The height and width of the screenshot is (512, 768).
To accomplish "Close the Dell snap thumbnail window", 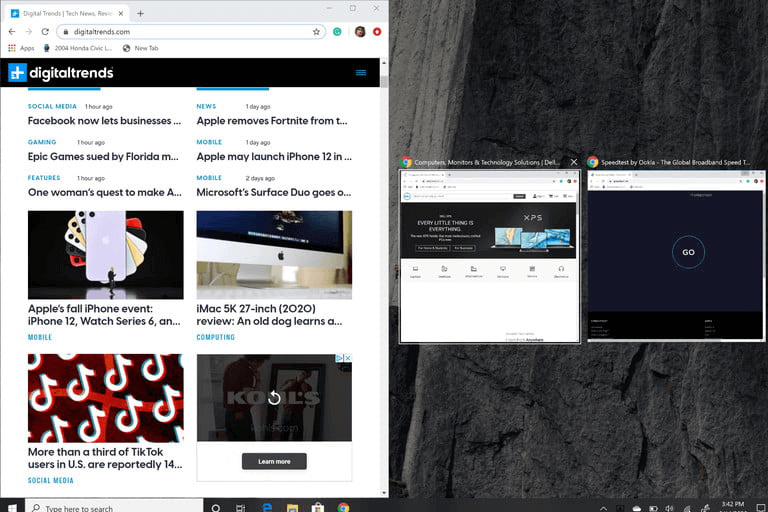I will point(574,162).
